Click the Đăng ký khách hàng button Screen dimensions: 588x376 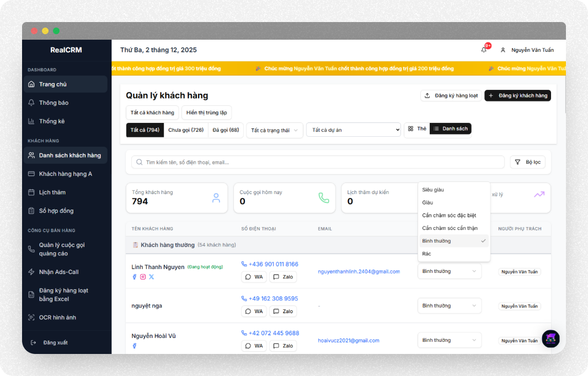[x=517, y=95]
